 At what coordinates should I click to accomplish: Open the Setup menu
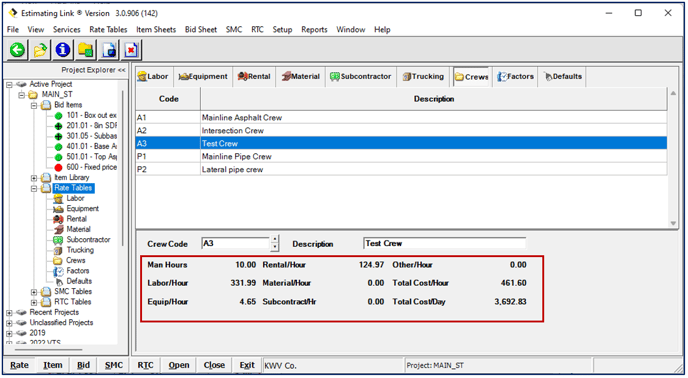point(282,30)
